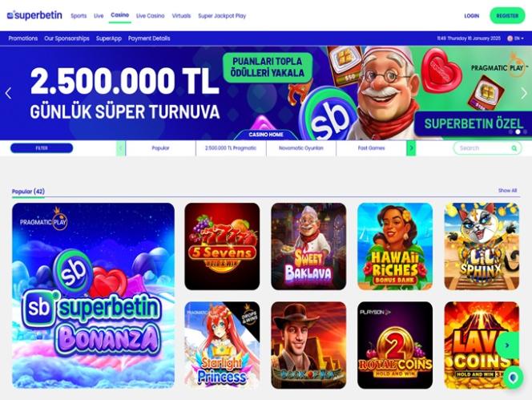The width and height of the screenshot is (532, 400).
Task: Select the Novomatic Oyunları category
Action: click(301, 148)
